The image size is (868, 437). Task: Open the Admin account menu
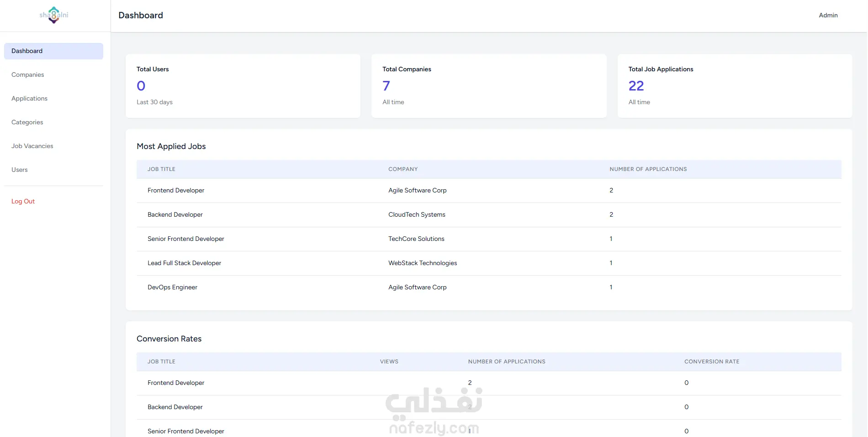click(828, 16)
